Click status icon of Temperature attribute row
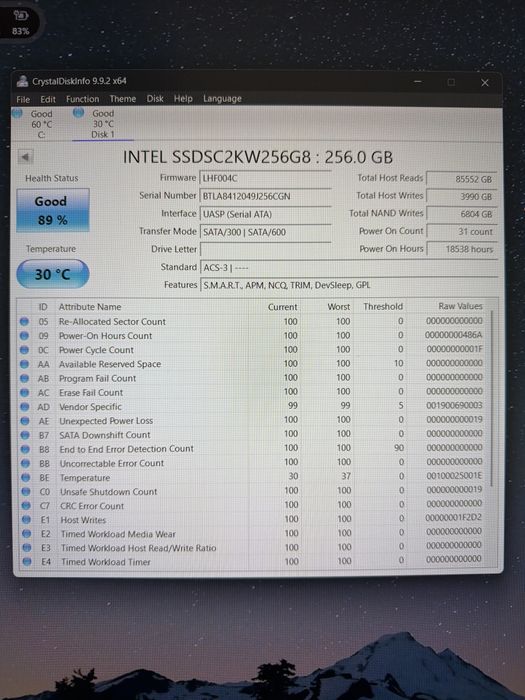The image size is (525, 700). pyautogui.click(x=26, y=478)
